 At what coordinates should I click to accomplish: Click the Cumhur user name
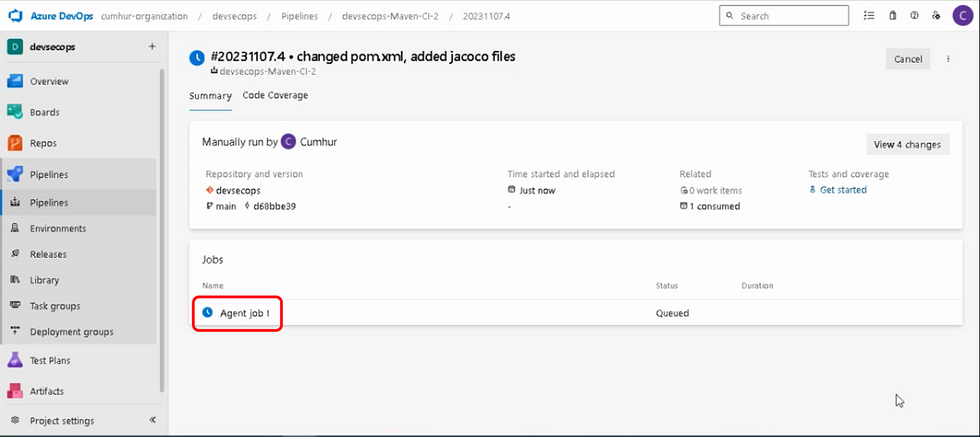click(x=318, y=141)
